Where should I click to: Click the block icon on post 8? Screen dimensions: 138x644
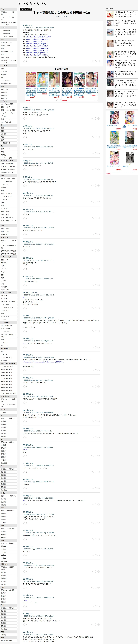point(98,169)
